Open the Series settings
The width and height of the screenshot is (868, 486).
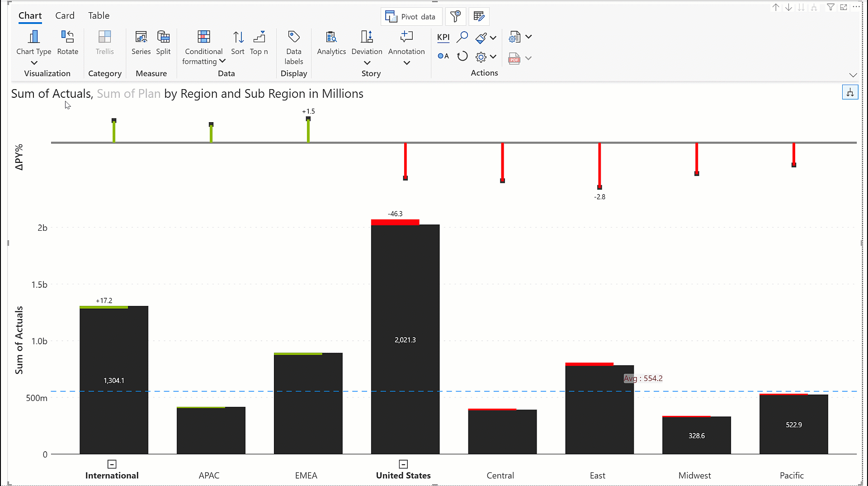[x=141, y=43]
